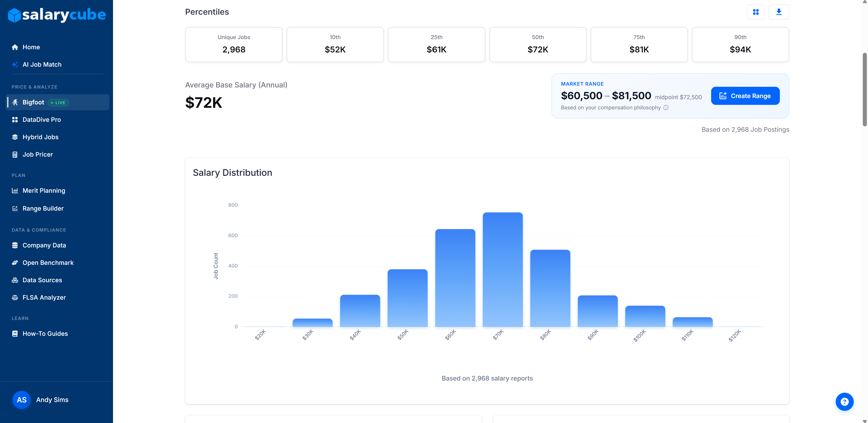Click the page vertical scrollbar thumb
This screenshot has height=423, width=868.
point(865,89)
